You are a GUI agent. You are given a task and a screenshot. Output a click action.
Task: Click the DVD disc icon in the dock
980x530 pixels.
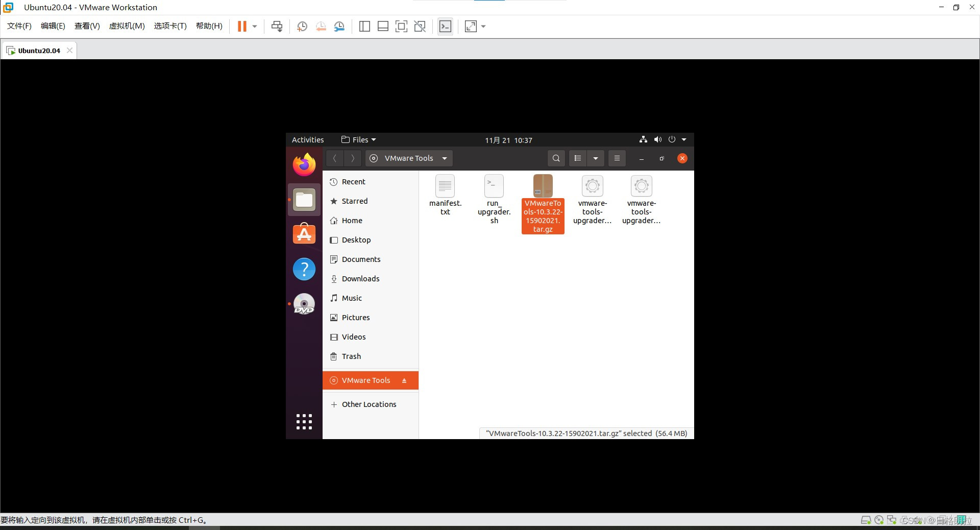[304, 304]
